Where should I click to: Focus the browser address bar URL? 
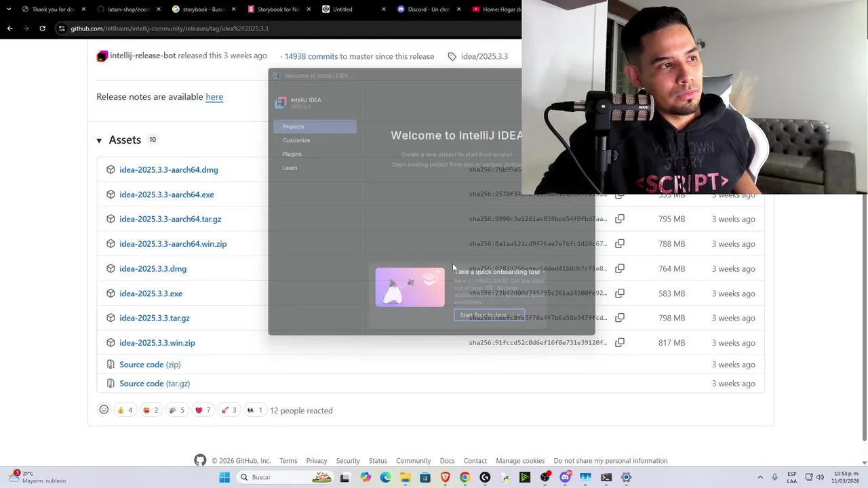coord(170,28)
